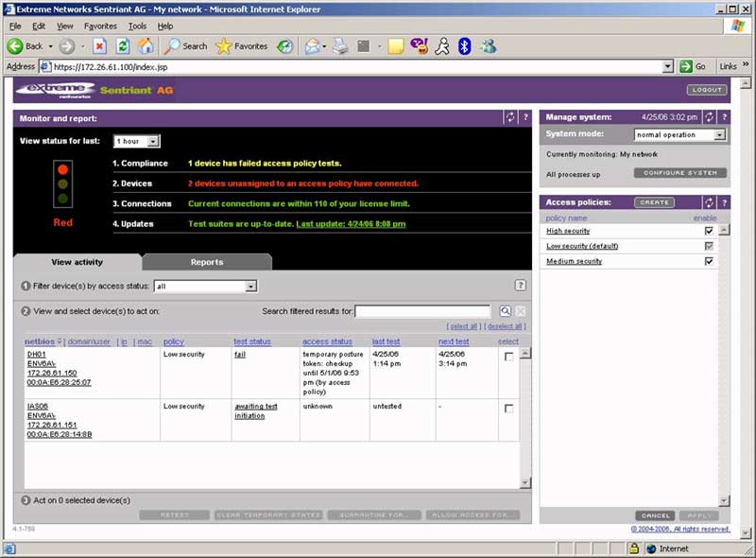Refresh the Manage system panel

pyautogui.click(x=709, y=117)
